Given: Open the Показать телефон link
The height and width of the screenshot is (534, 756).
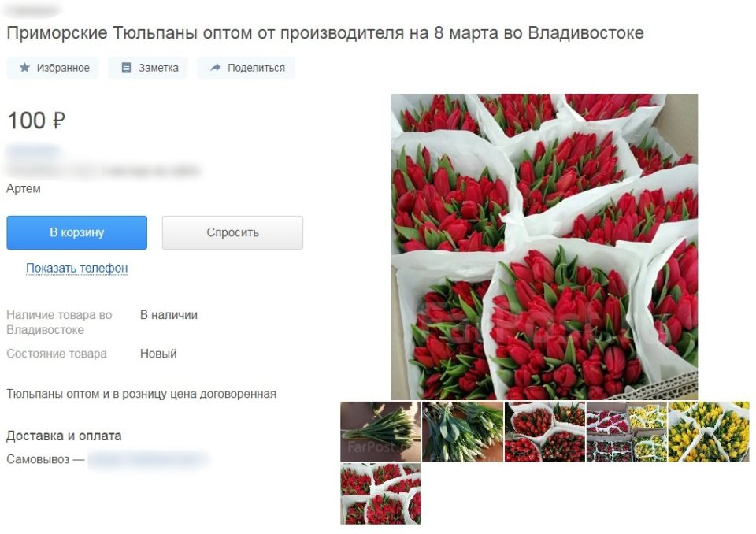Looking at the screenshot, I should pos(76,268).
